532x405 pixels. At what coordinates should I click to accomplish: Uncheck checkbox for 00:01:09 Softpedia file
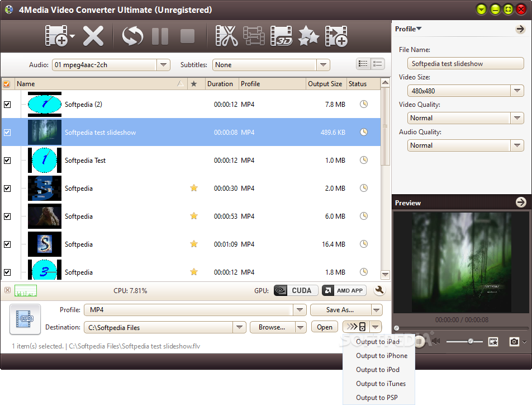[7, 244]
